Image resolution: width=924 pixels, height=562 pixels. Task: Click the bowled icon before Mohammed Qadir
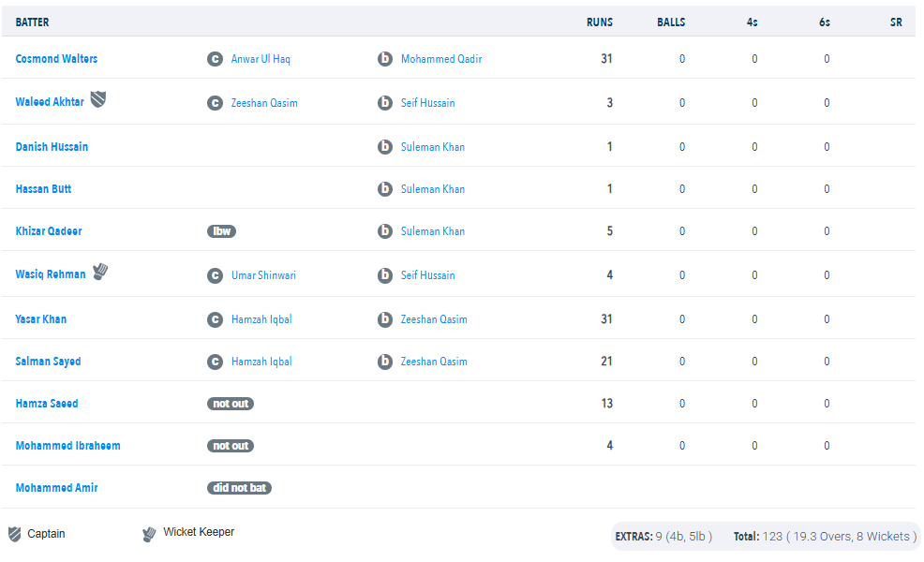coord(385,59)
